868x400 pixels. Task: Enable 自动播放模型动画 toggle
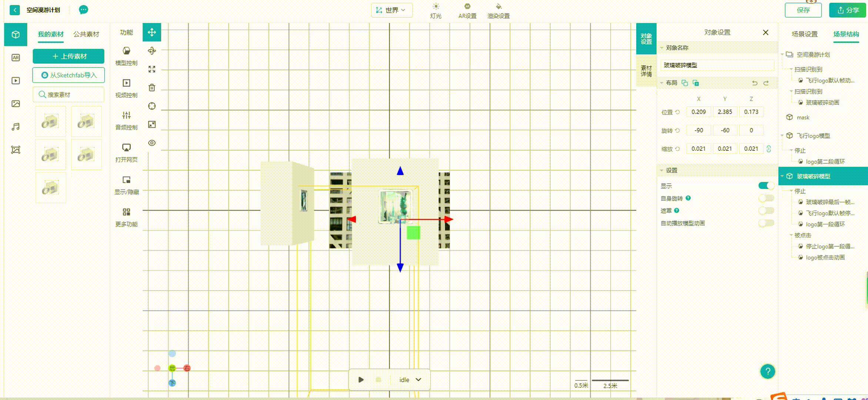(x=766, y=223)
